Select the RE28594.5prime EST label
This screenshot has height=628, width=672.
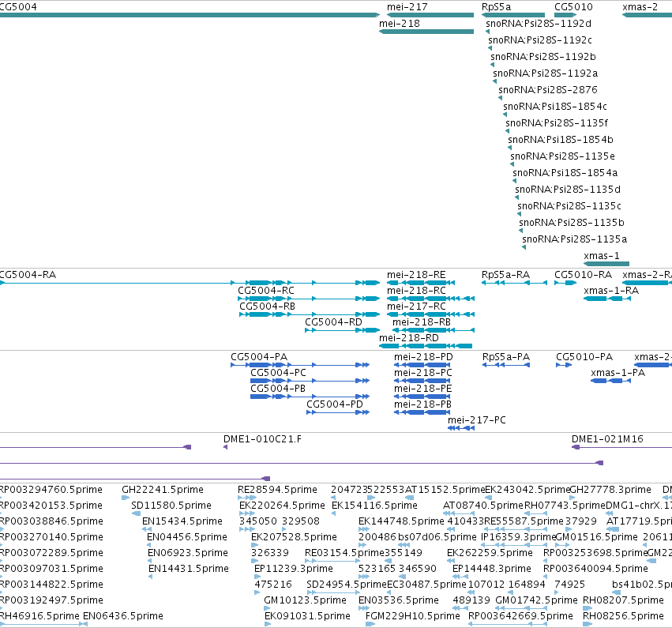coord(277,490)
